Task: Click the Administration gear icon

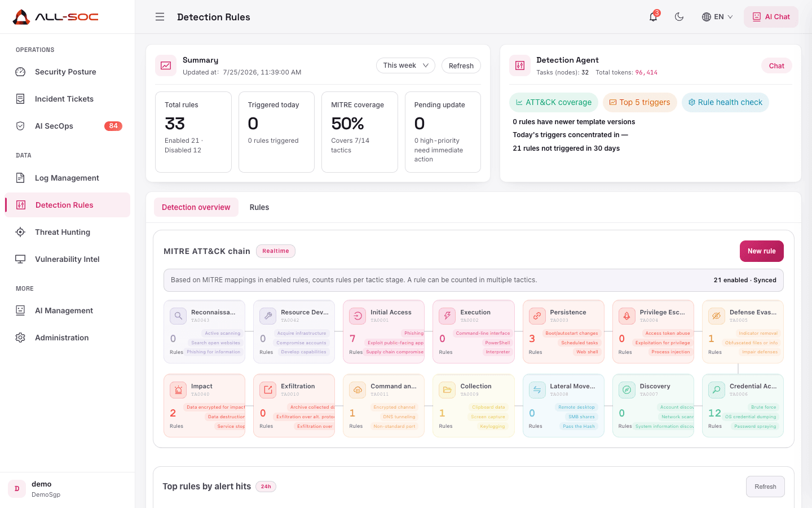Action: 20,338
